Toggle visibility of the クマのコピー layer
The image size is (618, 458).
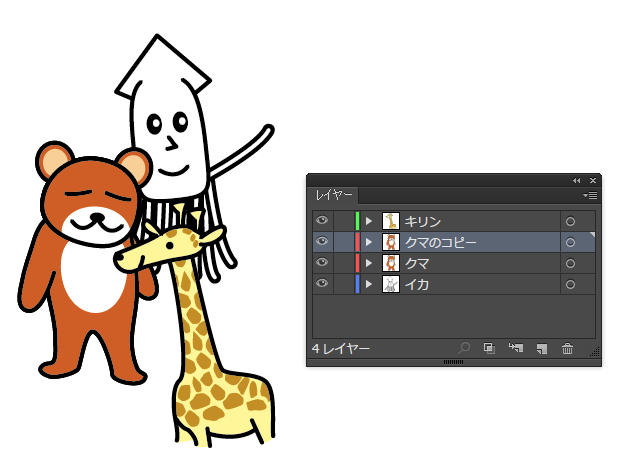pyautogui.click(x=322, y=242)
